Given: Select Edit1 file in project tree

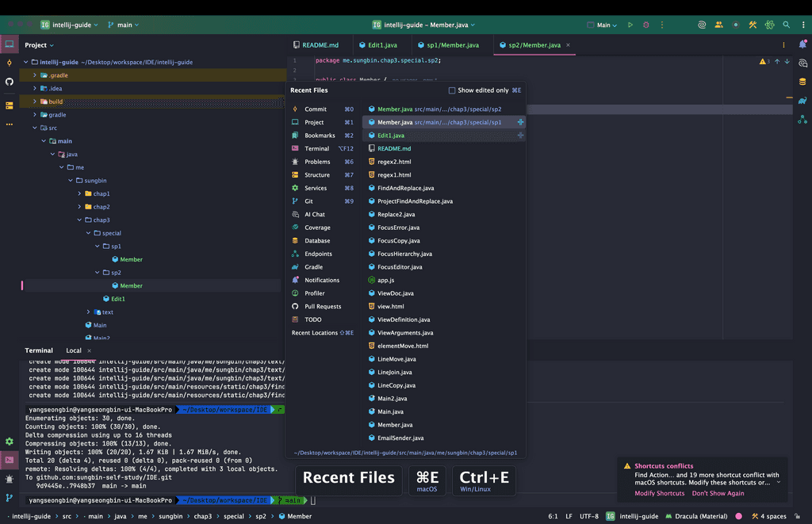Looking at the screenshot, I should 117,299.
